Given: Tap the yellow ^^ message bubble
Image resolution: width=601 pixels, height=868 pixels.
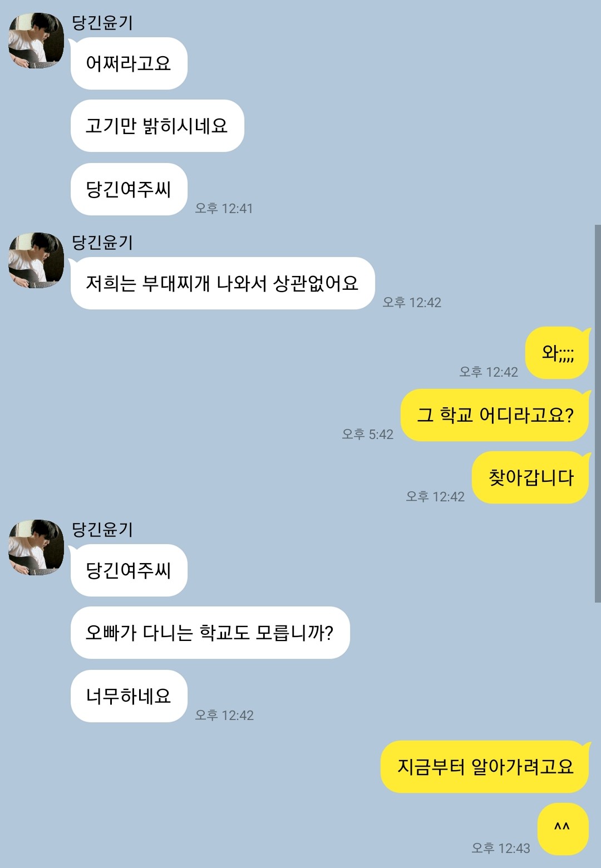Looking at the screenshot, I should tap(563, 829).
